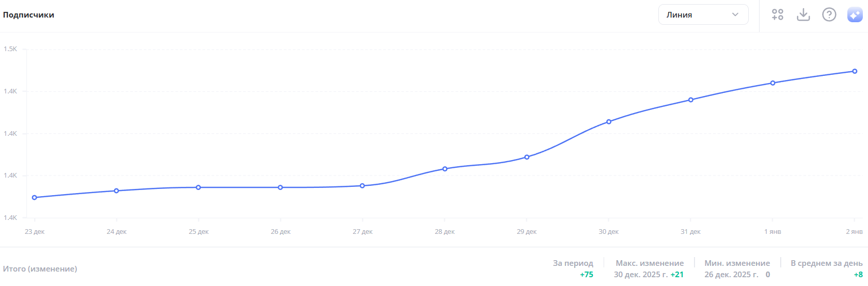The width and height of the screenshot is (868, 286).
Task: Select the 2 янв data point
Action: (855, 71)
